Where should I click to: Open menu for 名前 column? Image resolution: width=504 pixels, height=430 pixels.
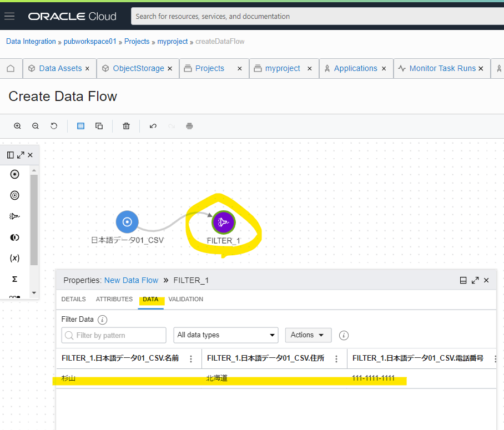(x=191, y=358)
